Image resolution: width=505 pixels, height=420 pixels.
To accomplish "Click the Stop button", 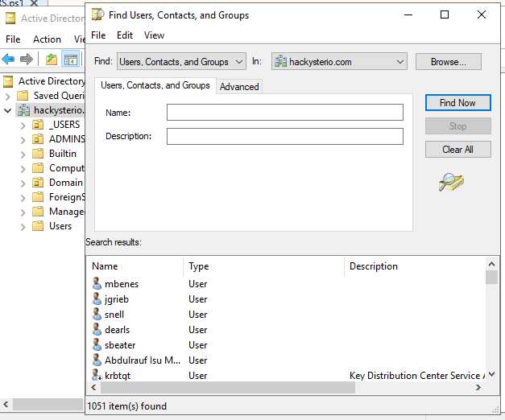I will [x=457, y=126].
